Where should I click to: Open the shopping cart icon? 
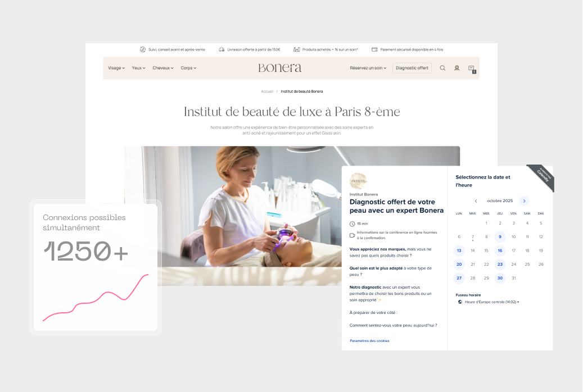[471, 68]
